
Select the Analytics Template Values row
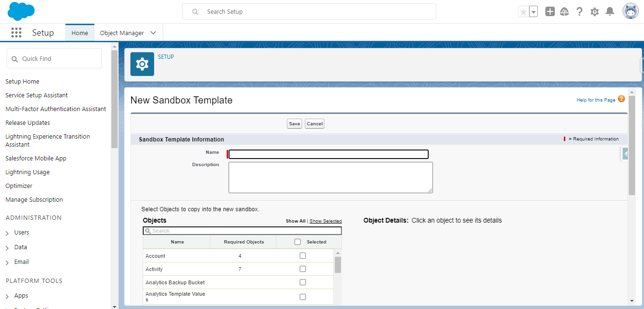click(175, 297)
